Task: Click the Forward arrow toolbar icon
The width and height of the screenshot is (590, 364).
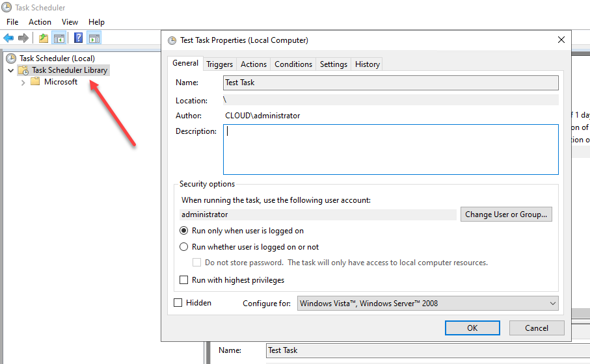Action: 23,38
